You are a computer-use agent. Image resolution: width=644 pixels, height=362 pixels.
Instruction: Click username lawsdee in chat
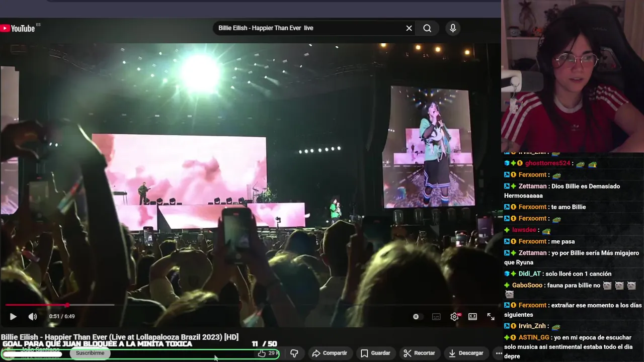(524, 230)
